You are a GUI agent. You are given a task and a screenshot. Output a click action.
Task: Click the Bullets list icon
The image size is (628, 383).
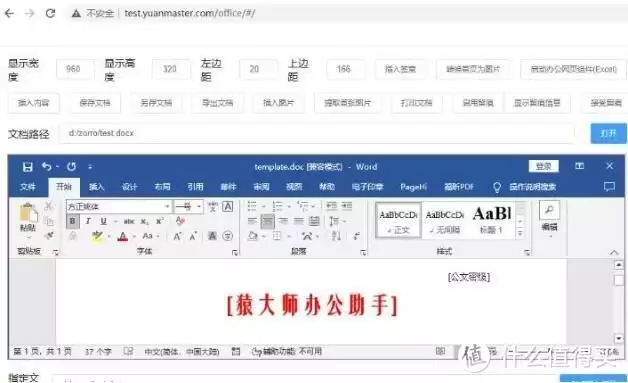tap(252, 206)
